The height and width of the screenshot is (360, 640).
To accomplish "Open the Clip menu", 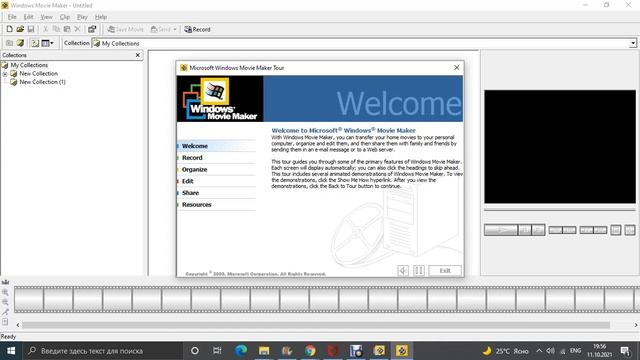I will [64, 17].
